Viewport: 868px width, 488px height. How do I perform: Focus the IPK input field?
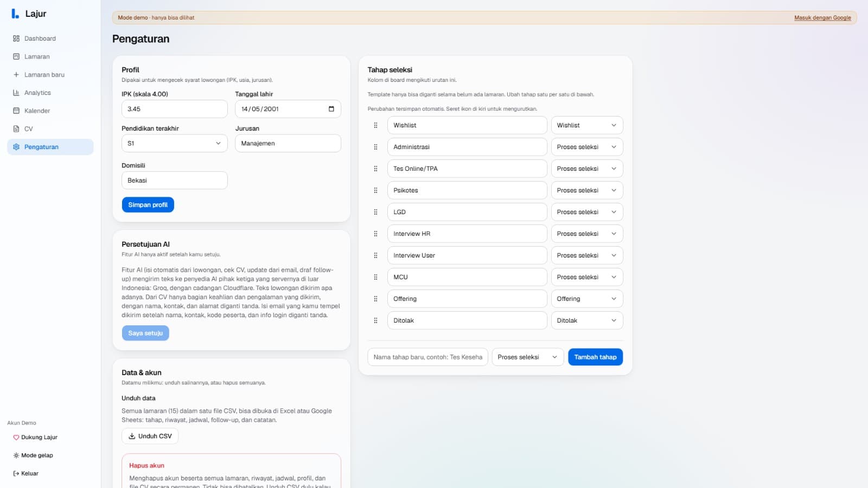(174, 109)
